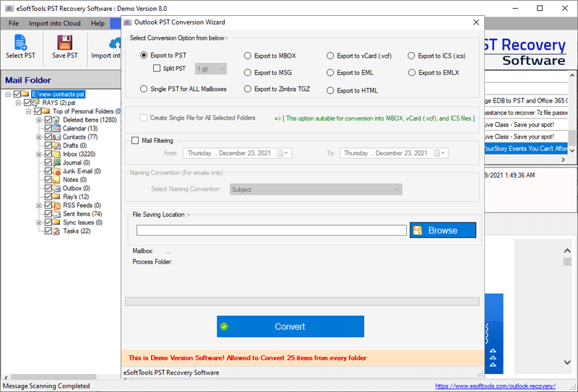Expand the Deleted Items tree node
Image resolution: width=578 pixels, height=392 pixels.
click(39, 120)
